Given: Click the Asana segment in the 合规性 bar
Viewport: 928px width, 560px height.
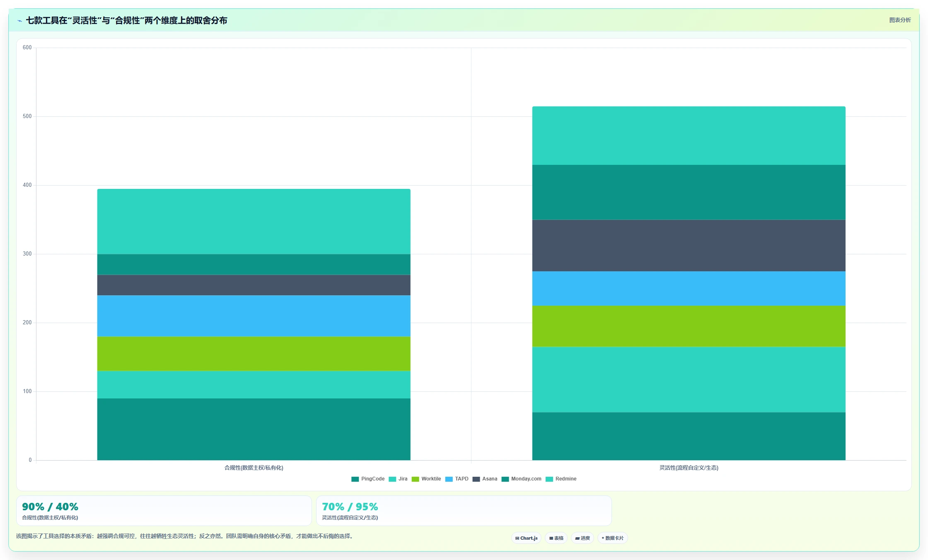Looking at the screenshot, I should 254,285.
